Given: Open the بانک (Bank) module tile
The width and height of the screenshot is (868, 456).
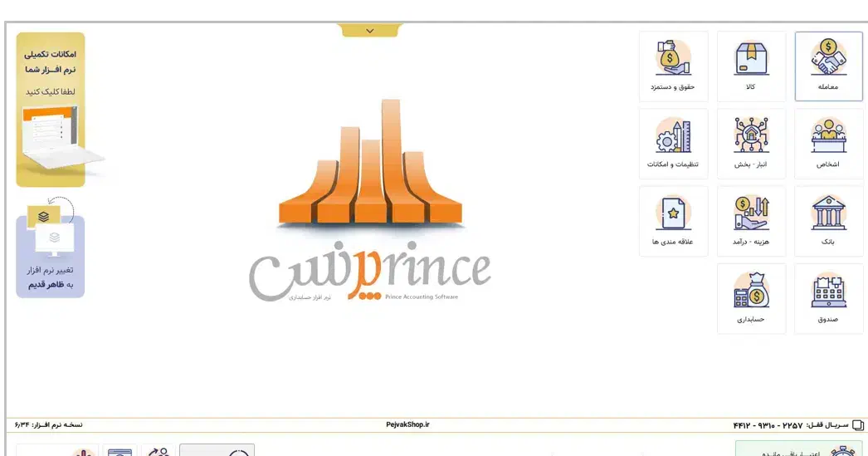Looking at the screenshot, I should (828, 221).
